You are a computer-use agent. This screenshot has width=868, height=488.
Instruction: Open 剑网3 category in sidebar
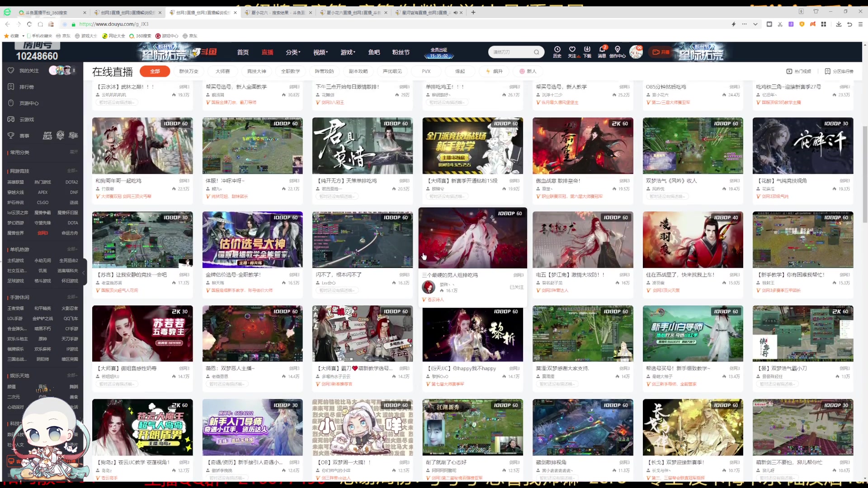tap(43, 233)
